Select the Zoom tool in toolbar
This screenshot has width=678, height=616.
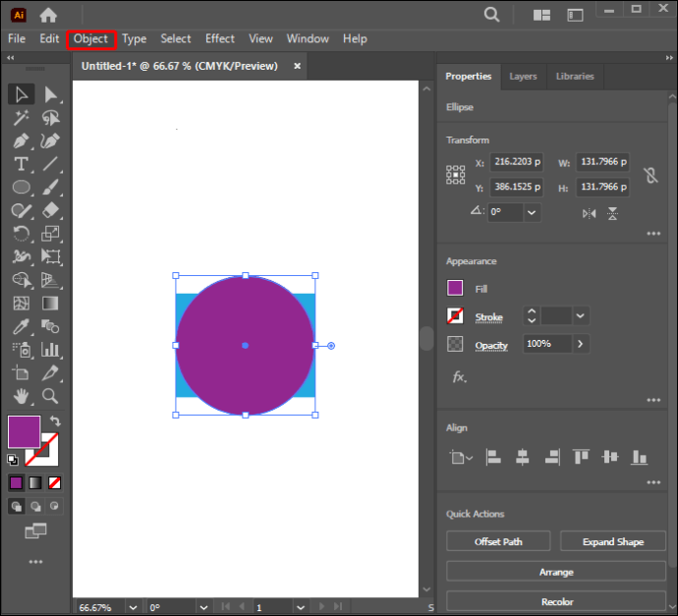click(x=50, y=396)
